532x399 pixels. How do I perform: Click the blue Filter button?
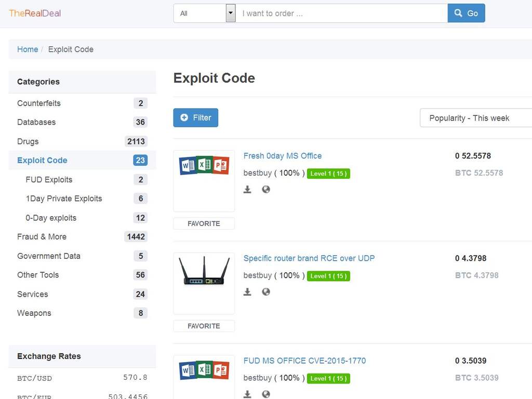coord(196,118)
